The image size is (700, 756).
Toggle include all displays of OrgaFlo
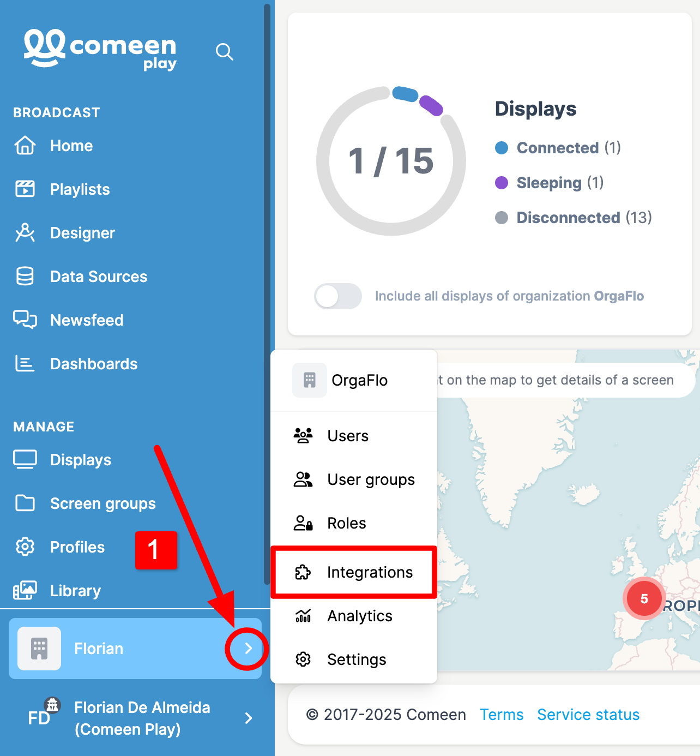(x=338, y=296)
